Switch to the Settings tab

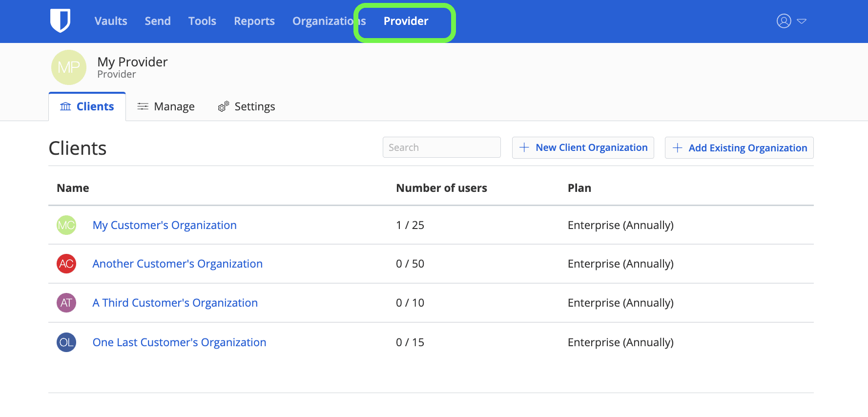click(x=247, y=106)
